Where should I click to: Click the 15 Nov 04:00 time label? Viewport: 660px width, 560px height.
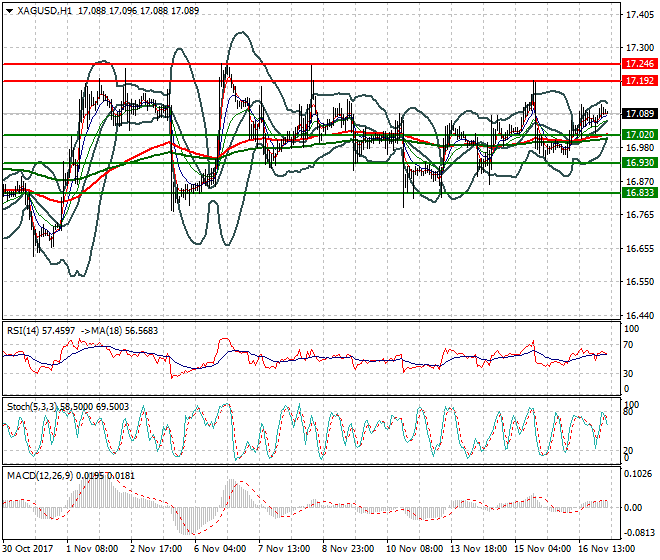(x=543, y=549)
